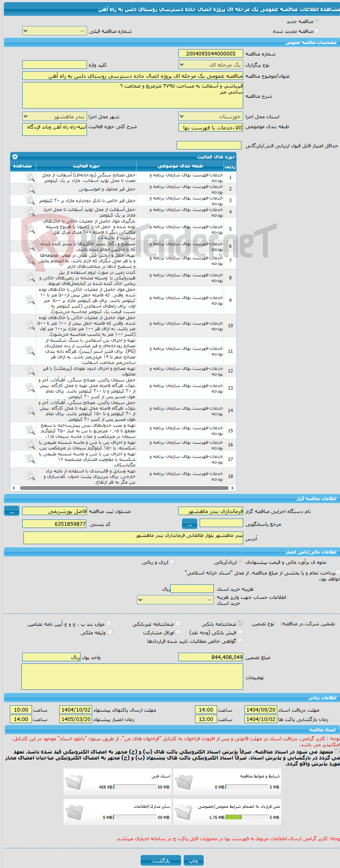Toggle موارد بند پ، ج و خ checkbox
This screenshot has height=868, width=340.
click(x=109, y=623)
